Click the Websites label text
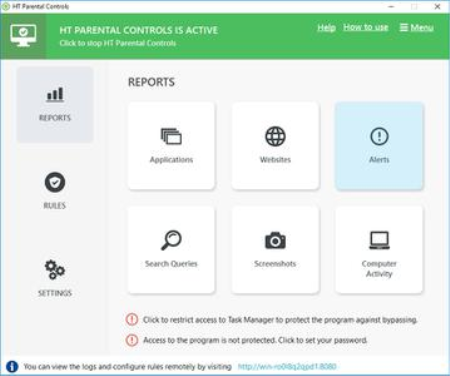The height and width of the screenshot is (376, 450). pyautogui.click(x=275, y=160)
